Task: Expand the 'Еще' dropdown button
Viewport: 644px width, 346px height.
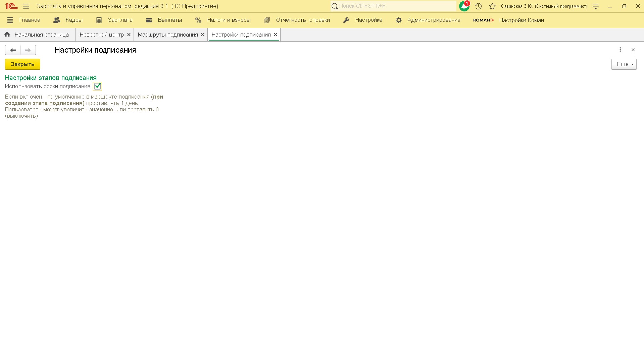Action: 624,64
